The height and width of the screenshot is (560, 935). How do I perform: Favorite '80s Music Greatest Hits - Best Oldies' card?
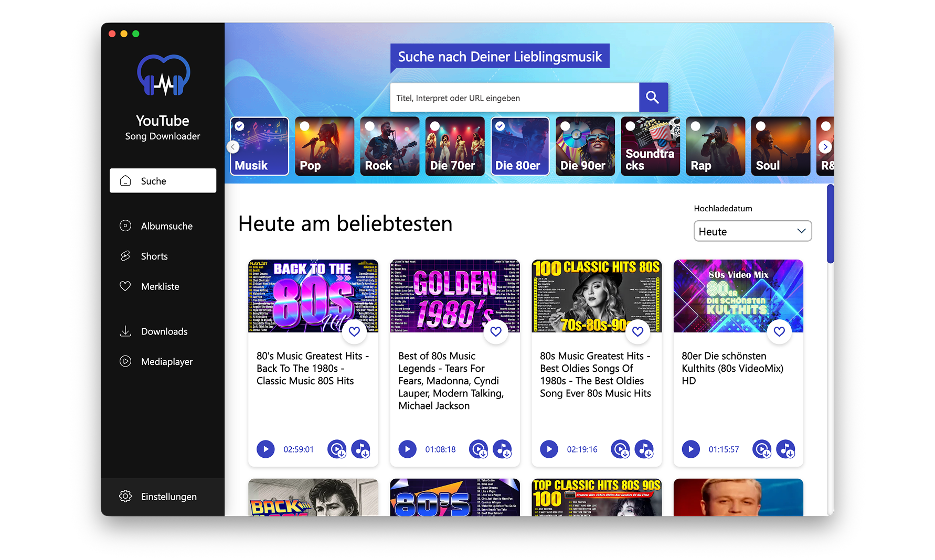click(637, 331)
